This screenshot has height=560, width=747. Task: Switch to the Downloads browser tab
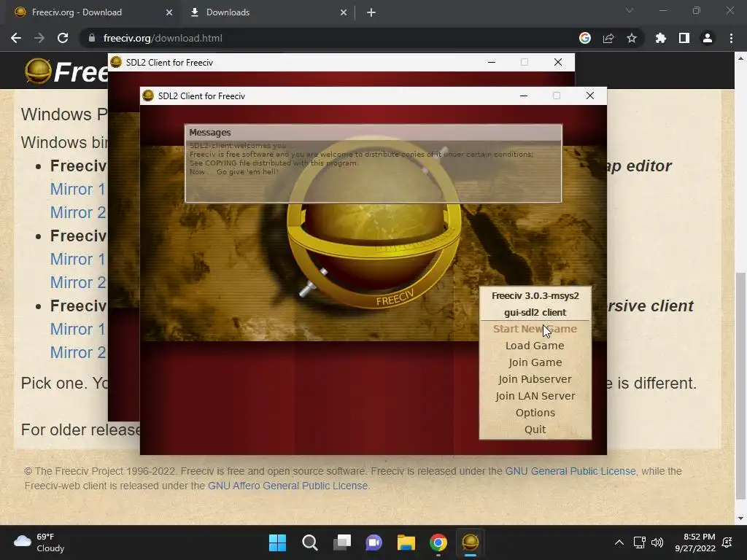tap(267, 12)
